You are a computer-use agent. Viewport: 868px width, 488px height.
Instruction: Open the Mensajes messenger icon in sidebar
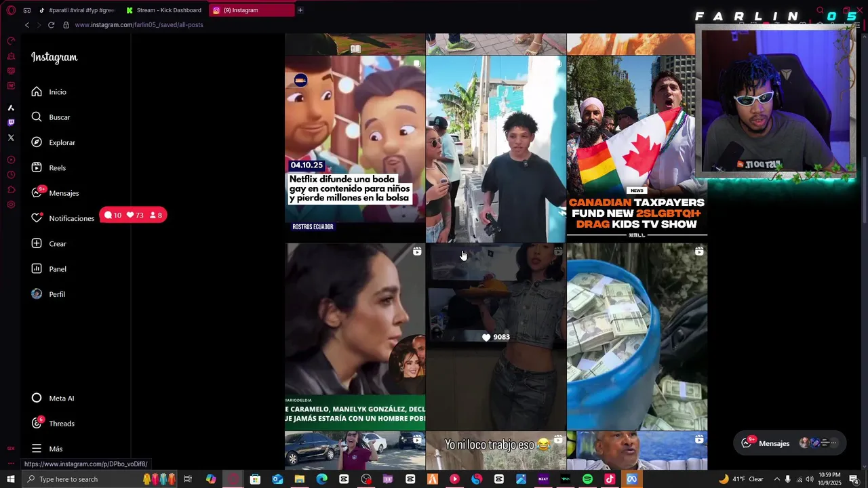point(37,192)
